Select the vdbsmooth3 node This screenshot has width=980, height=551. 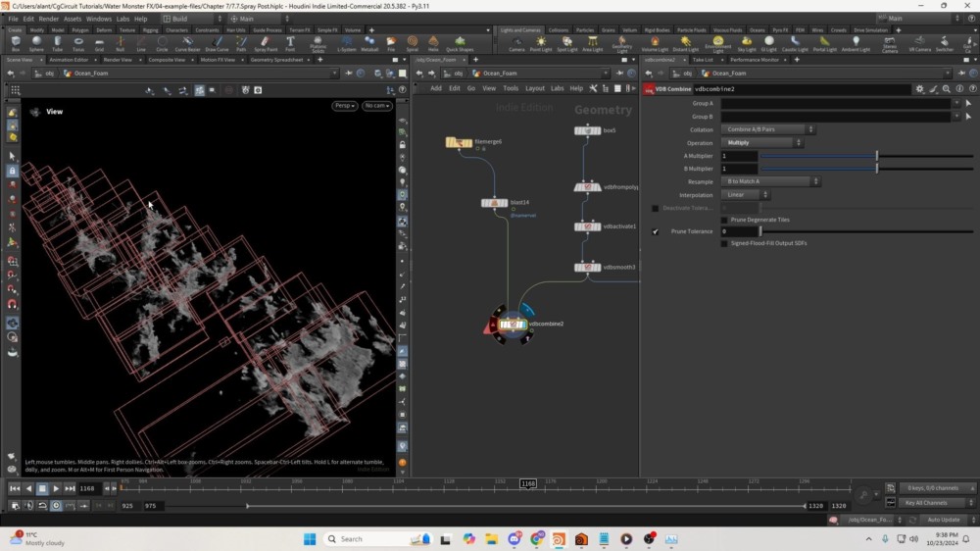tap(587, 267)
